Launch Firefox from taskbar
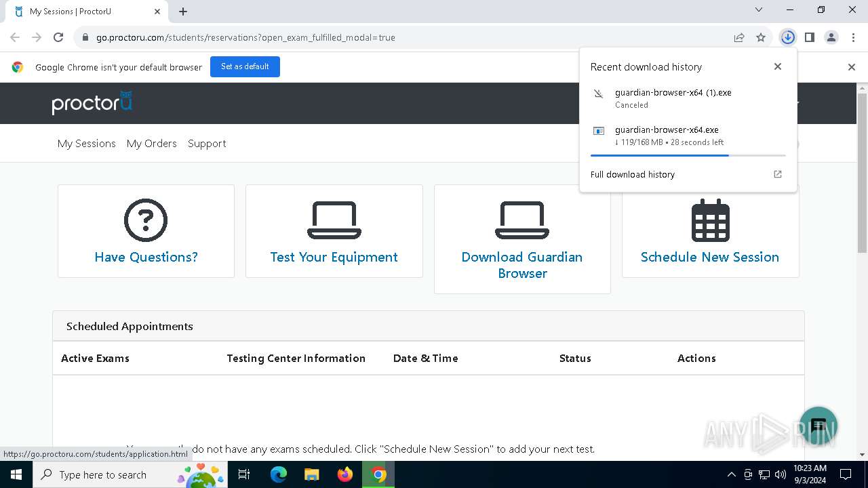Image resolution: width=868 pixels, height=488 pixels. coord(345,474)
